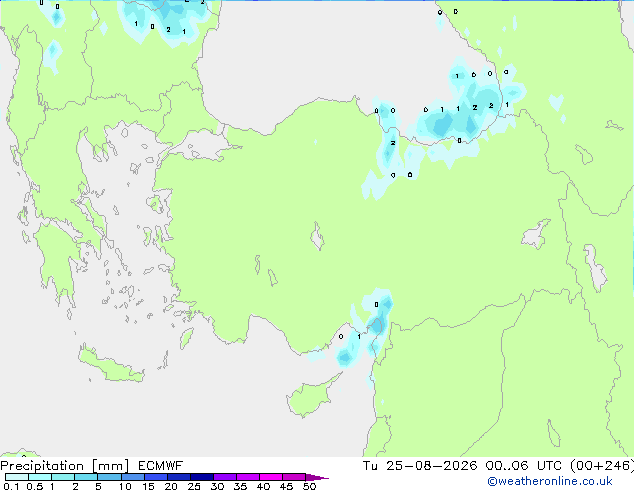The image size is (634, 490).
Task: Click the rain patch near Gulf of Iskenderun
Action: coord(366,329)
